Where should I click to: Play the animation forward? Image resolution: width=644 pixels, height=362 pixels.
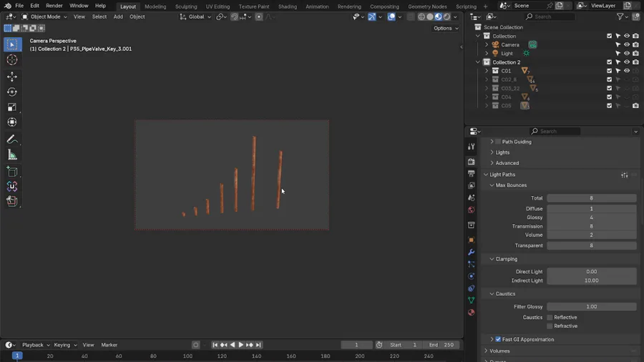pyautogui.click(x=241, y=345)
